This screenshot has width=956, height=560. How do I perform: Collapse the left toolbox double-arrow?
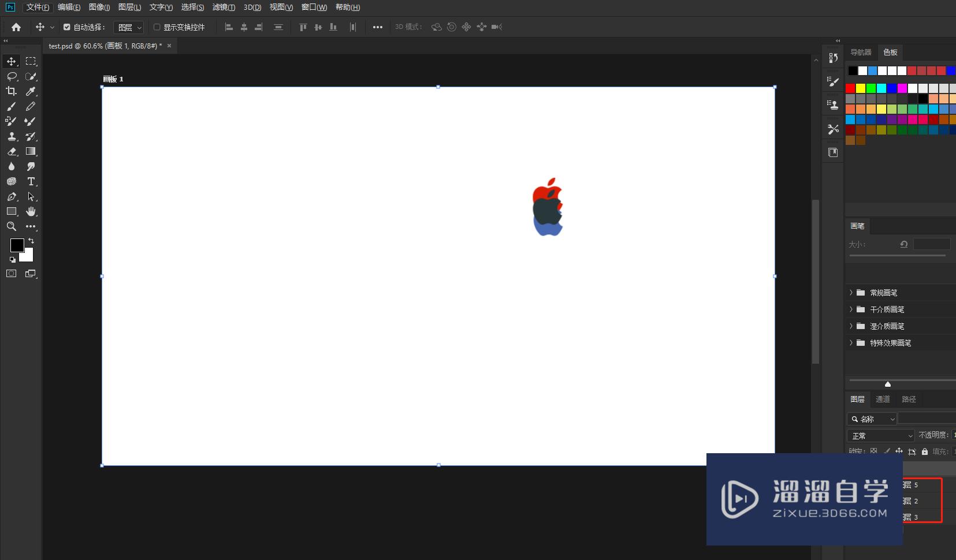6,41
